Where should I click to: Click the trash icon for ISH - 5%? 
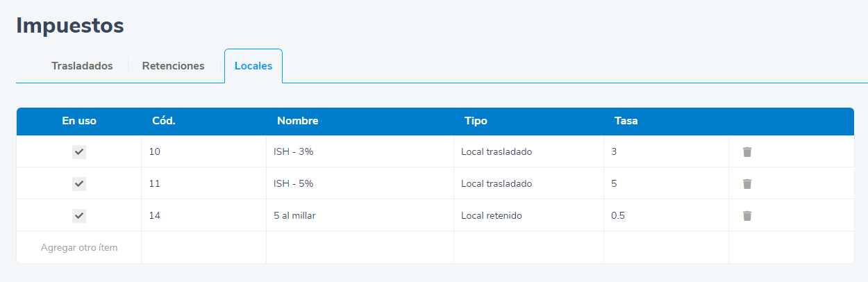[747, 183]
